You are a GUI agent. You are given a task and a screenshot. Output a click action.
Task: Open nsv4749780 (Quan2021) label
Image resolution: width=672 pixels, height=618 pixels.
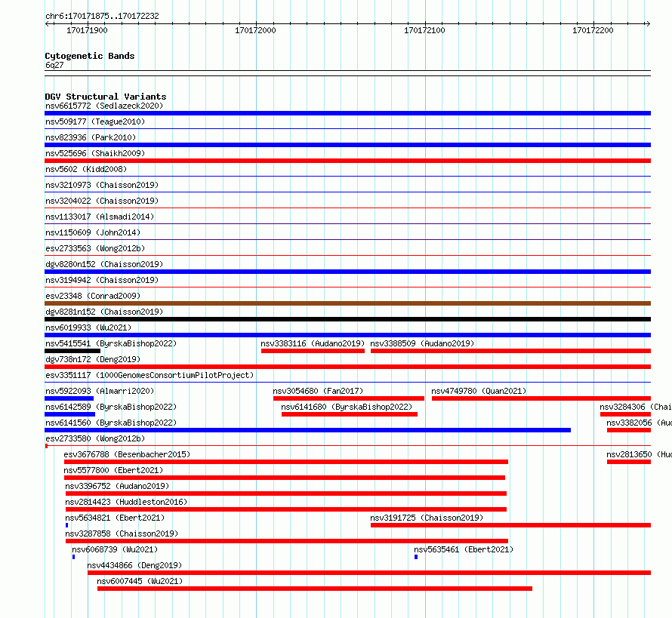479,391
